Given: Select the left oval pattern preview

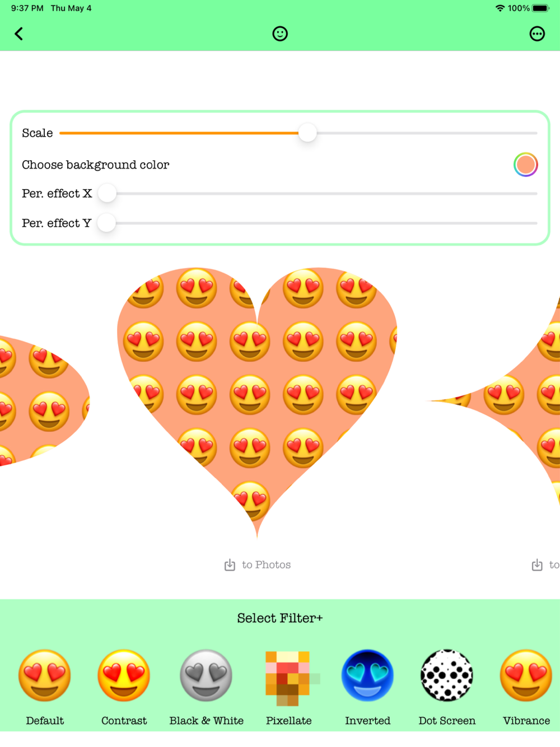Looking at the screenshot, I should point(44,401).
